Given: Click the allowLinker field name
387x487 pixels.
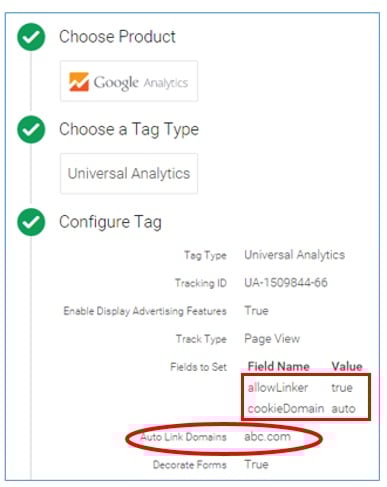Looking at the screenshot, I should tap(278, 388).
